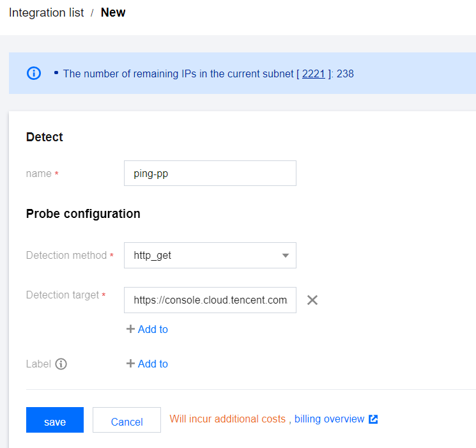Screen dimensions: 476x448
Task: Open the billing overview link
Action: pyautogui.click(x=329, y=419)
